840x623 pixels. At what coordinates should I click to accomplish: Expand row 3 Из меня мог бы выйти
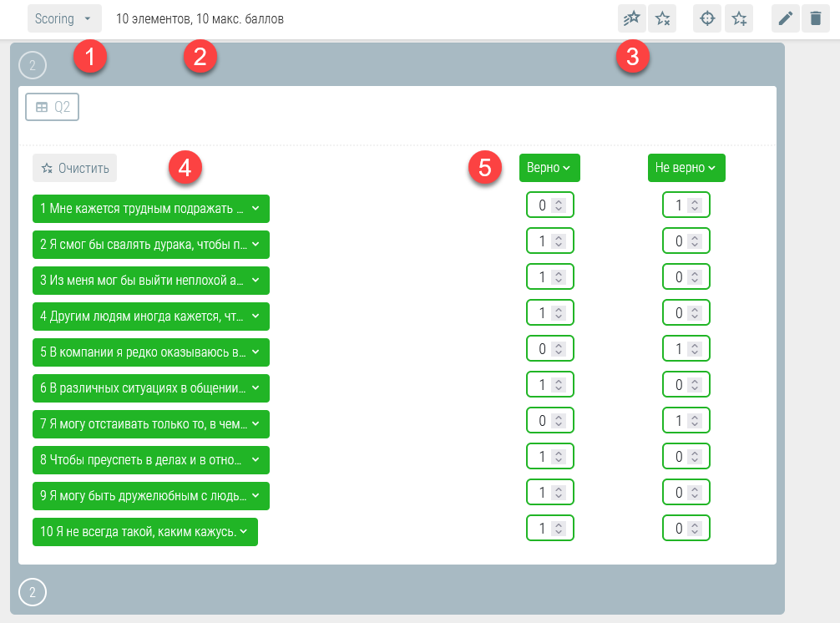150,280
